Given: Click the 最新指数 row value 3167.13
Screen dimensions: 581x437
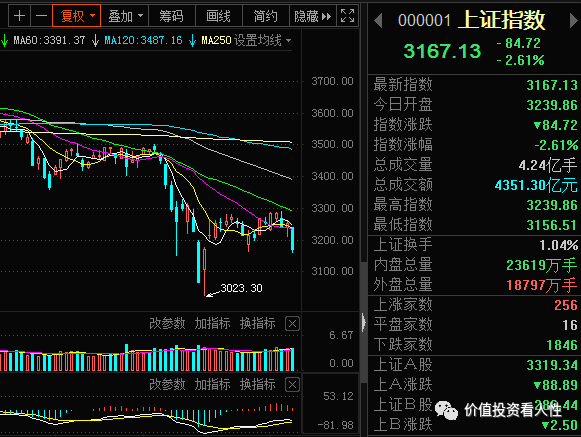Looking at the screenshot, I should point(552,85).
